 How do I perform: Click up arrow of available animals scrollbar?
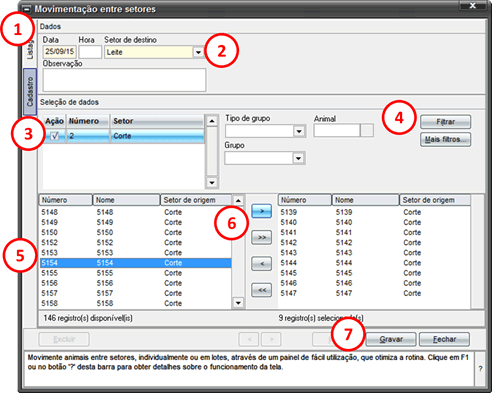click(x=238, y=200)
